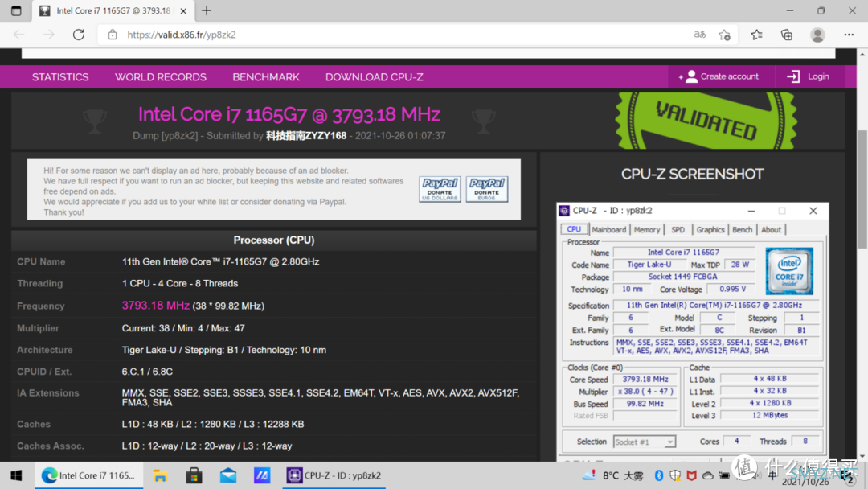Screen dimensions: 868x489
Task: Click PayPal Donate Euros button
Action: pyautogui.click(x=486, y=189)
